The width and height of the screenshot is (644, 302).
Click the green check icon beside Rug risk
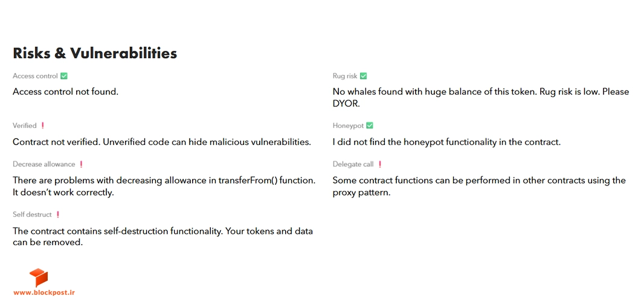(363, 76)
